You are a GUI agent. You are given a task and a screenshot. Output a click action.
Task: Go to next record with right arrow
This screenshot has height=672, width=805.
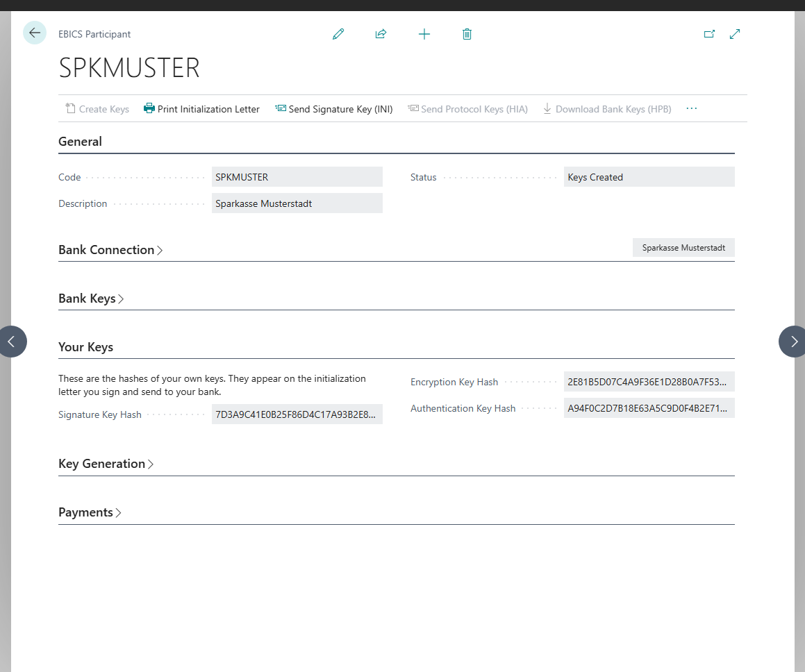(x=793, y=342)
